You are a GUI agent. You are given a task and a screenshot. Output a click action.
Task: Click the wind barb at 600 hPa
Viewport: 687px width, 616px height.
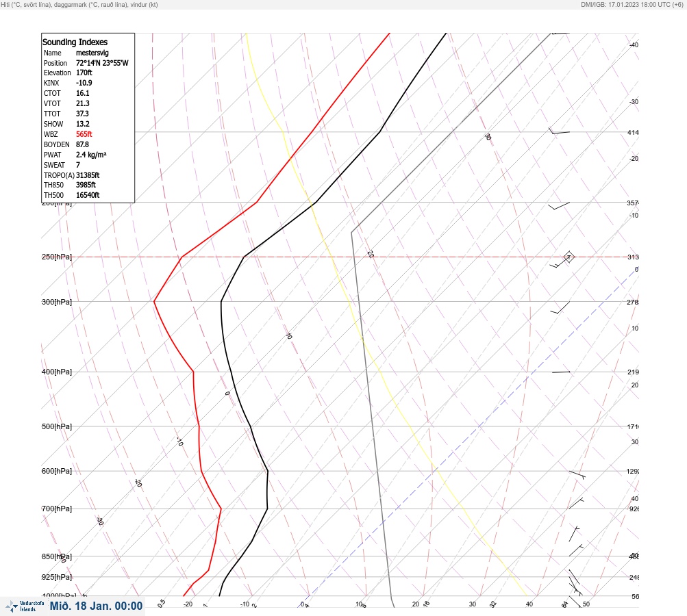(577, 474)
